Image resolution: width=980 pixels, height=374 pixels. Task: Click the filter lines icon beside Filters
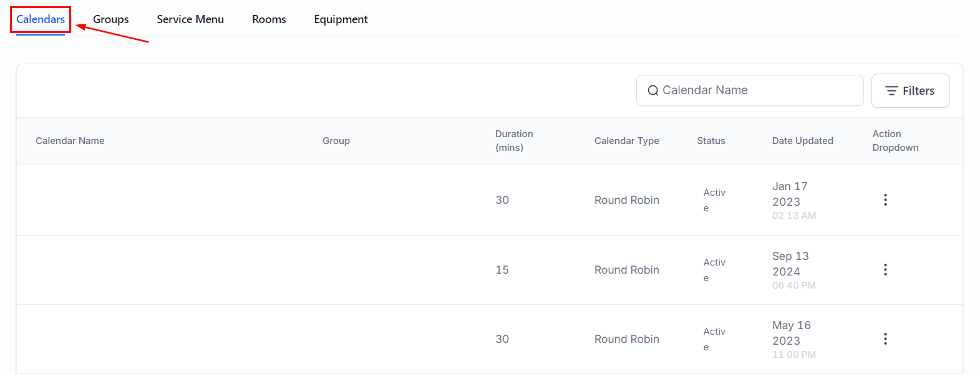click(891, 91)
